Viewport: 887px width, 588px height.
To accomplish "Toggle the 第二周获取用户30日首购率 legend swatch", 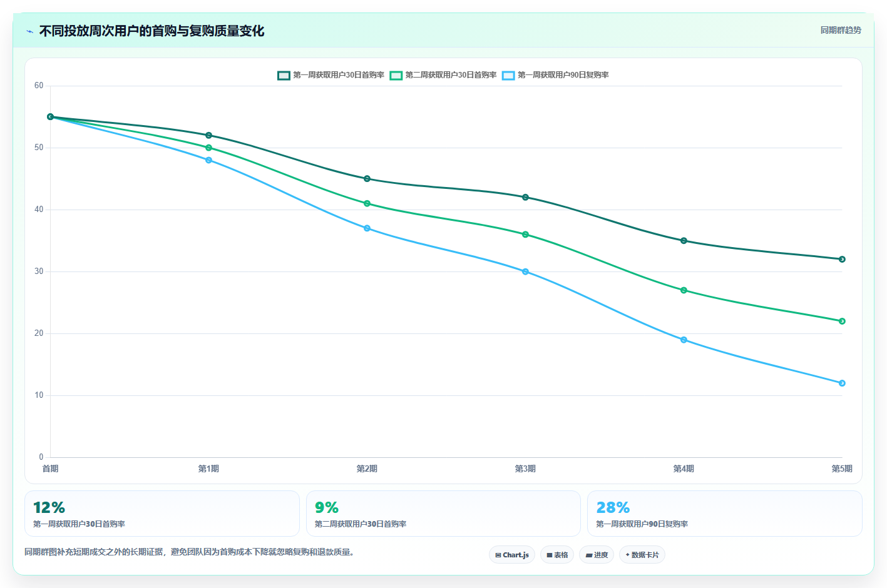I will pos(396,75).
